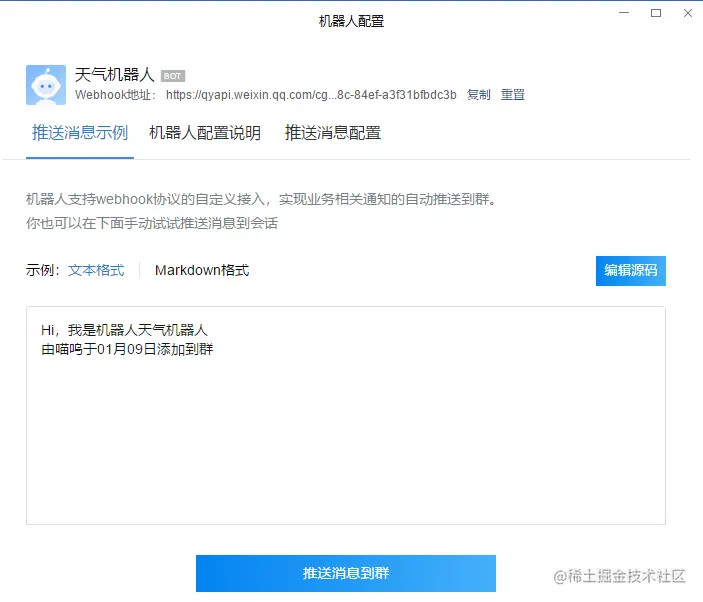703x602 pixels.
Task: Click the truncated Webhook URL text
Action: [311, 95]
